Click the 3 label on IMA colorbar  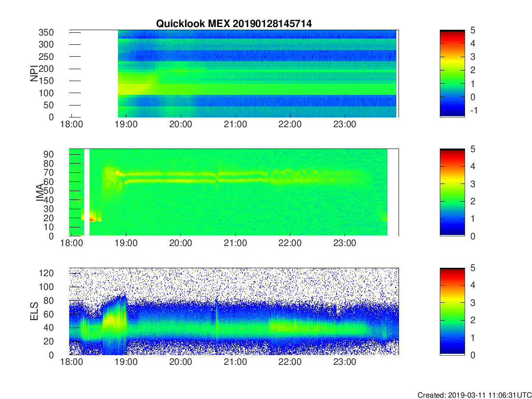click(x=472, y=184)
